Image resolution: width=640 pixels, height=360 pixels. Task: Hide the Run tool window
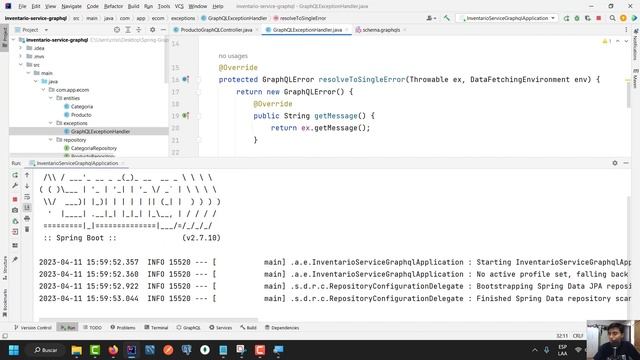[626, 163]
